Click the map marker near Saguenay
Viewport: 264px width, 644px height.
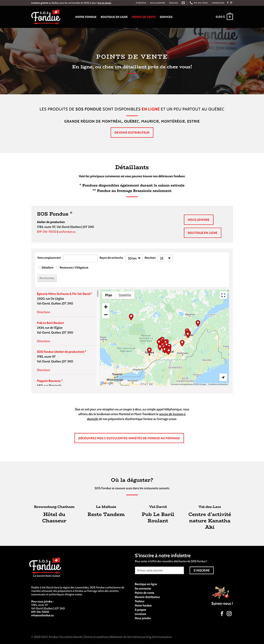pos(198,323)
